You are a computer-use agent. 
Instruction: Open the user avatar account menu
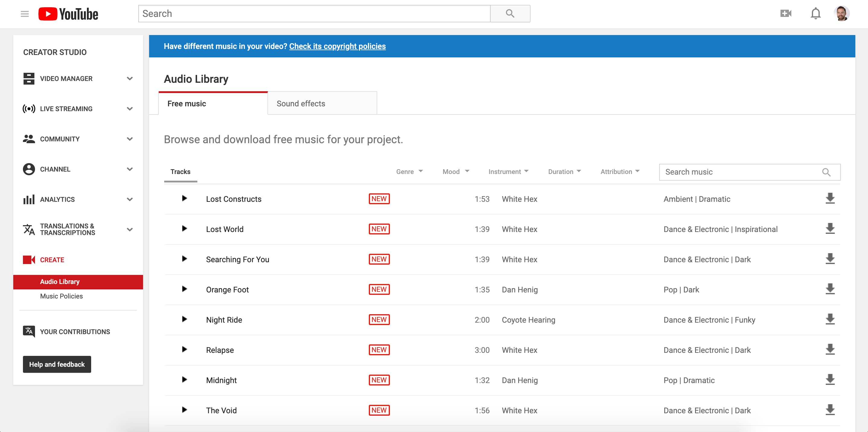(x=841, y=14)
